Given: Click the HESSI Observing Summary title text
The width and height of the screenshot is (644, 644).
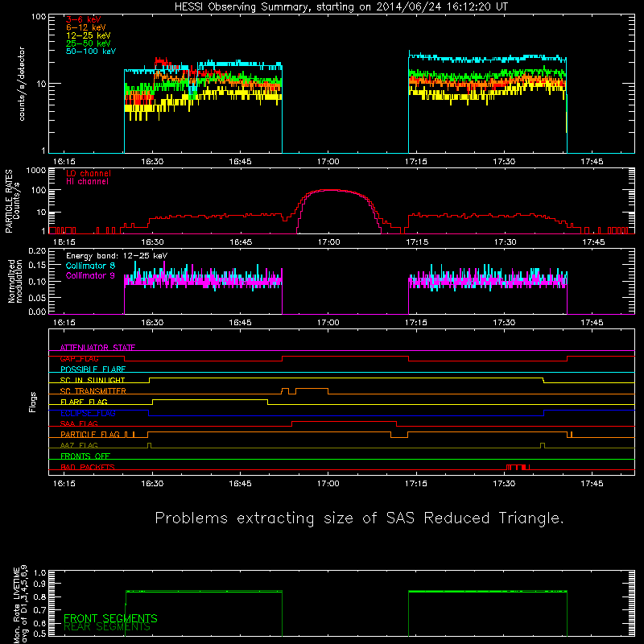Looking at the screenshot, I should [x=341, y=7].
